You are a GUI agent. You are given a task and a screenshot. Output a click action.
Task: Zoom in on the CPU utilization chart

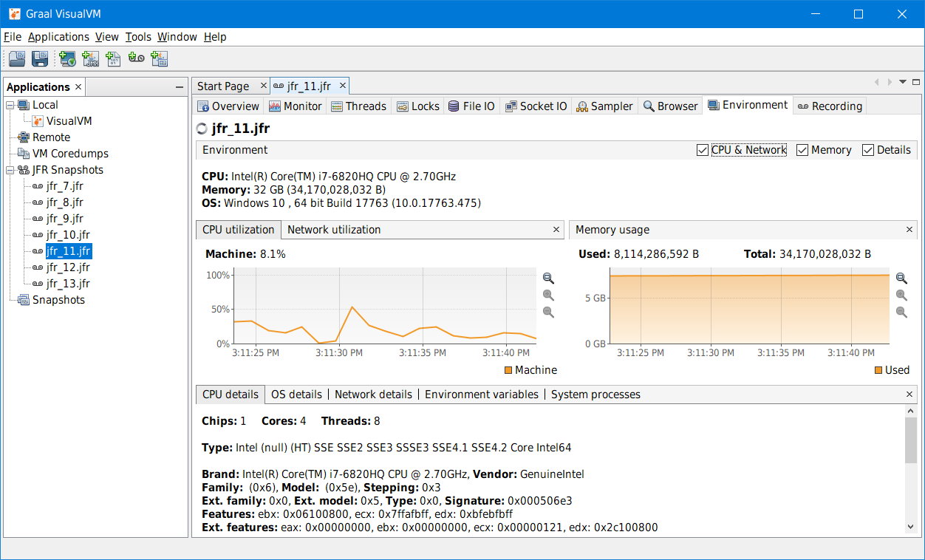[548, 279]
